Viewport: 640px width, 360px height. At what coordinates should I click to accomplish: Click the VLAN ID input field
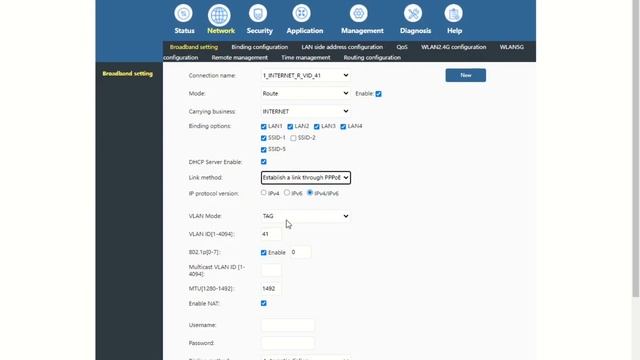271,234
